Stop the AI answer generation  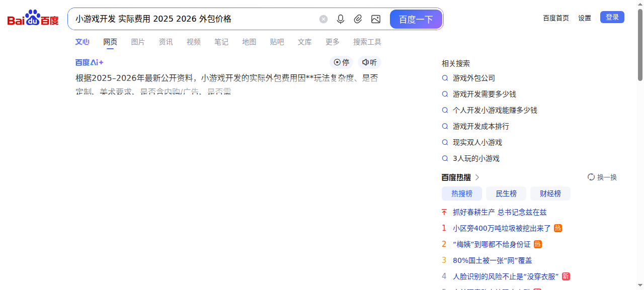(x=342, y=62)
